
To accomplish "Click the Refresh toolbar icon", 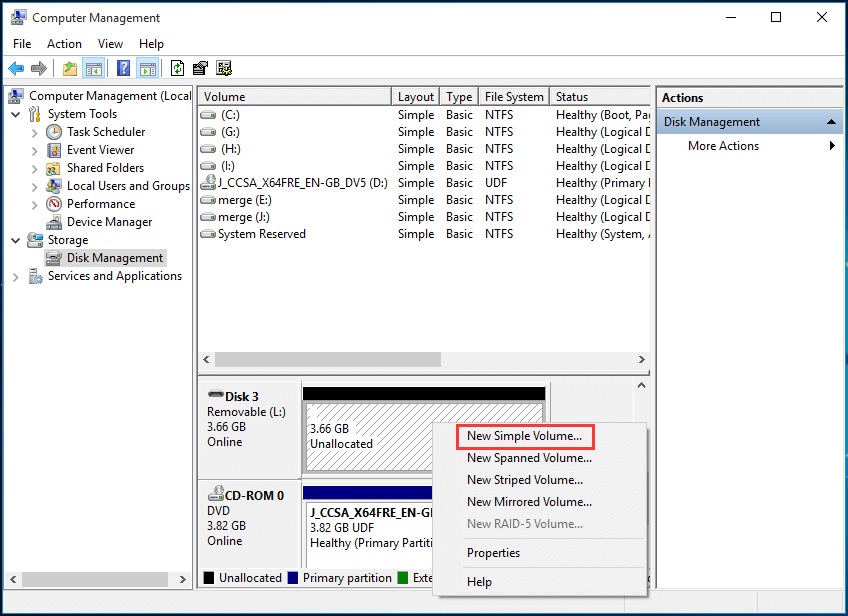I will point(176,68).
